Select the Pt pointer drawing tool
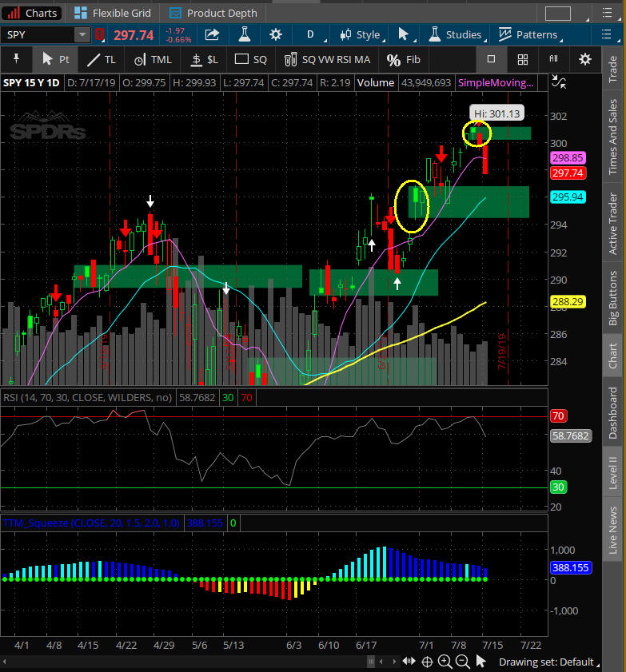The height and width of the screenshot is (672, 626). (x=55, y=59)
